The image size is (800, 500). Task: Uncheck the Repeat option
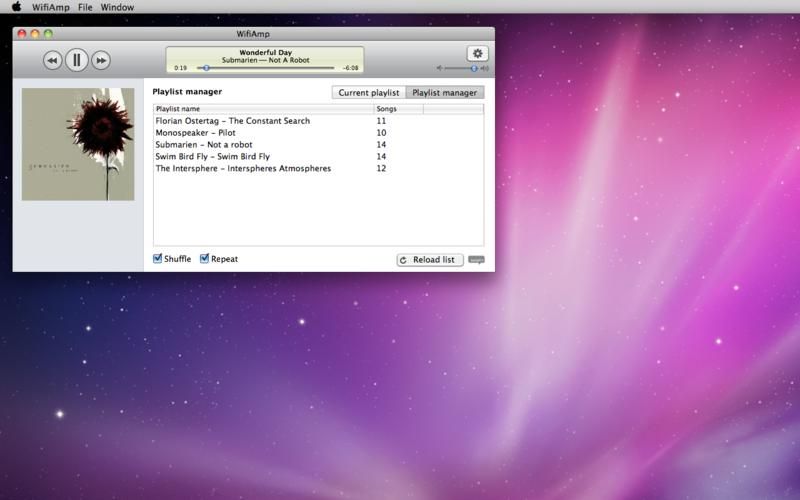point(205,259)
